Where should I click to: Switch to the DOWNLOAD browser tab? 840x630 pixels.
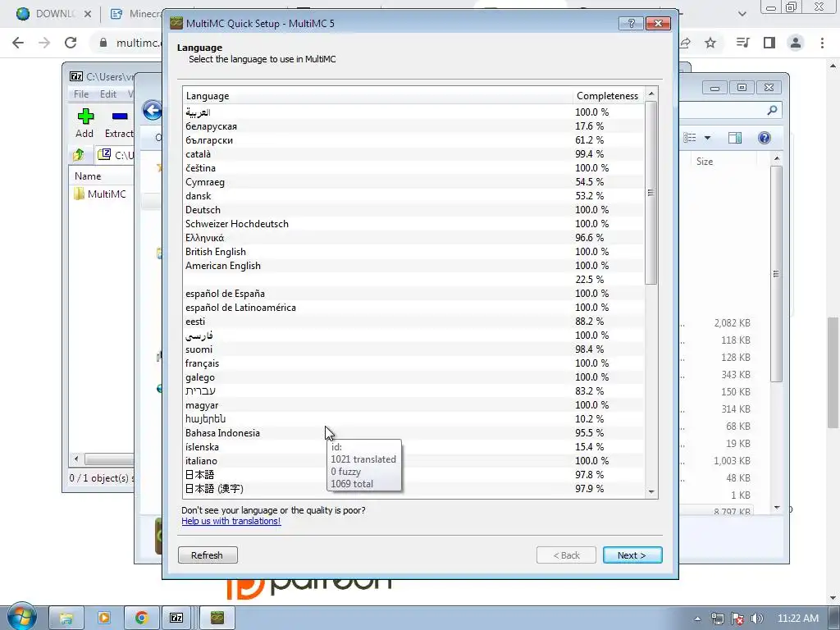point(52,14)
